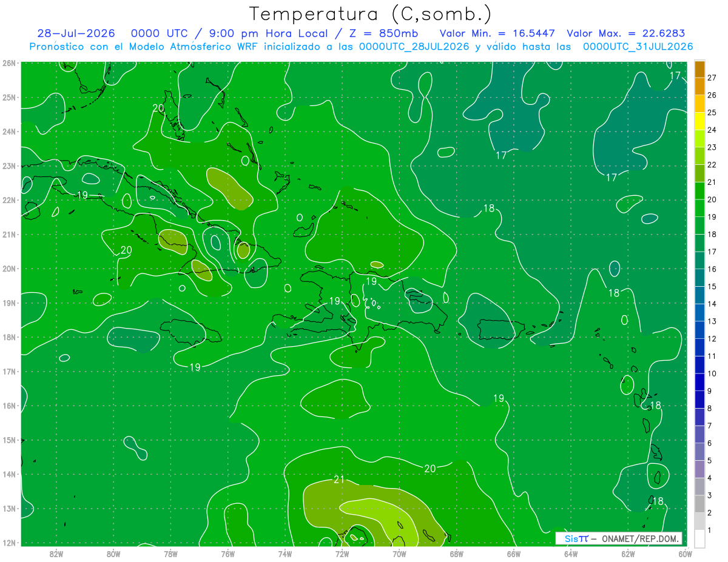The height and width of the screenshot is (562, 728).
Task: Click the 13N latitude axis label
Action: point(8,508)
